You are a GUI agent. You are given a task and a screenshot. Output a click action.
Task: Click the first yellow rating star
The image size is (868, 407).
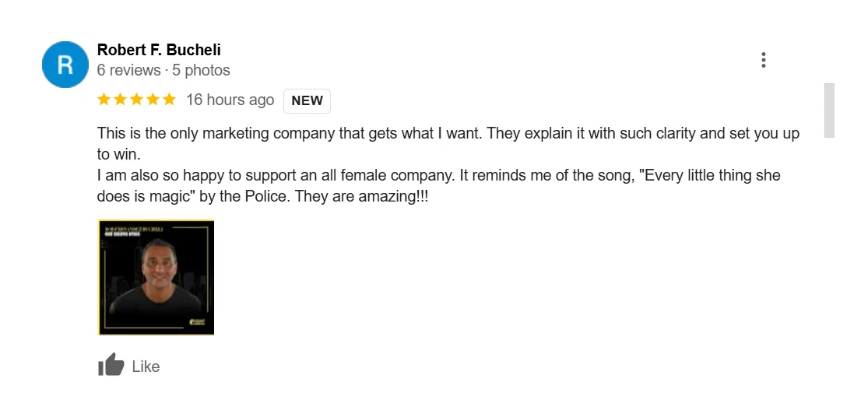click(104, 100)
